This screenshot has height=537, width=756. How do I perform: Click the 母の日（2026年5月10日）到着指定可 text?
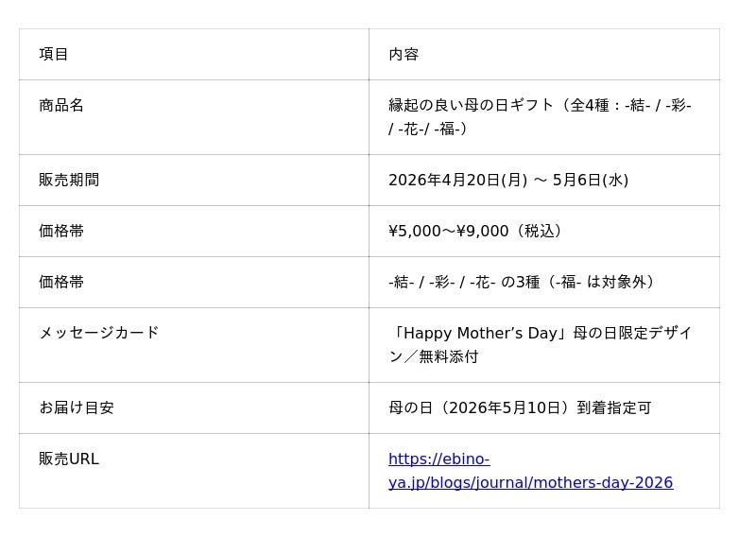coord(520,407)
